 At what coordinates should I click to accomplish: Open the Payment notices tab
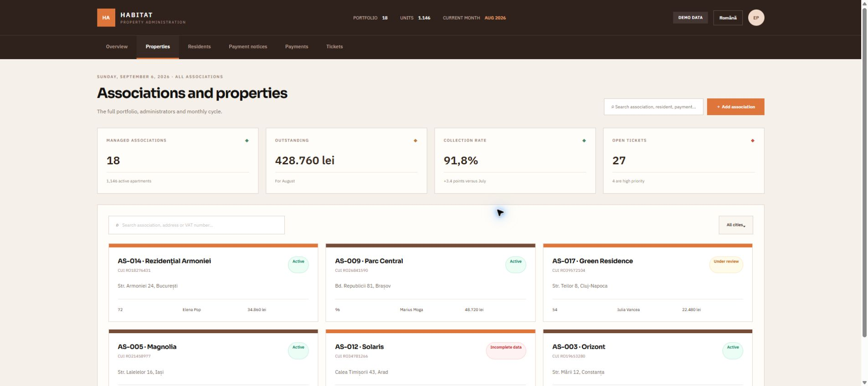click(x=248, y=47)
